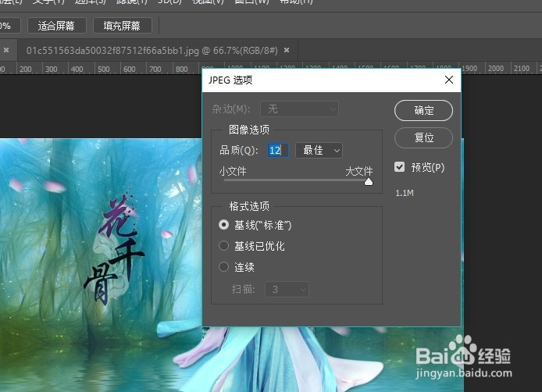Select 基线已优化 format radio option
Viewport: 542px width, 392px height.
(x=224, y=246)
